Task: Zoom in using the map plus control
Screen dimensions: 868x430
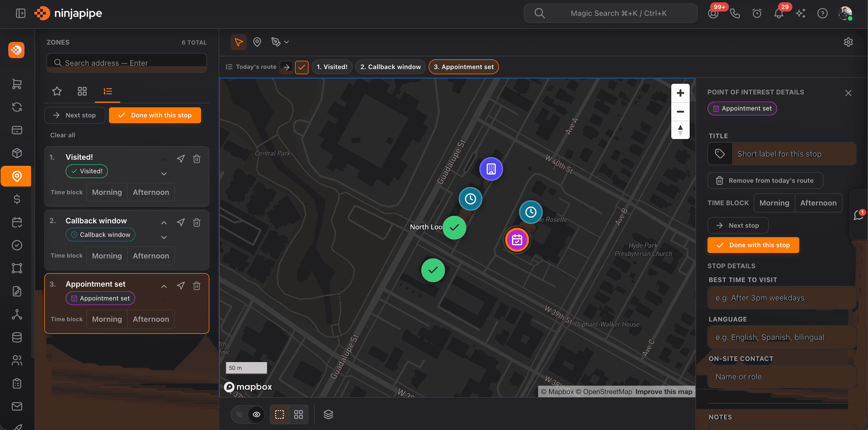Action: [680, 93]
